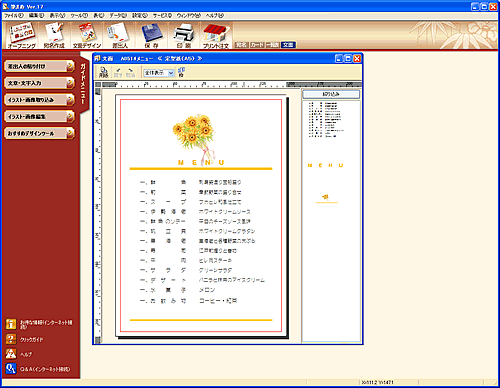
Task: Collapse the ガイドメニュー vertical tab
Action: [x=83, y=83]
